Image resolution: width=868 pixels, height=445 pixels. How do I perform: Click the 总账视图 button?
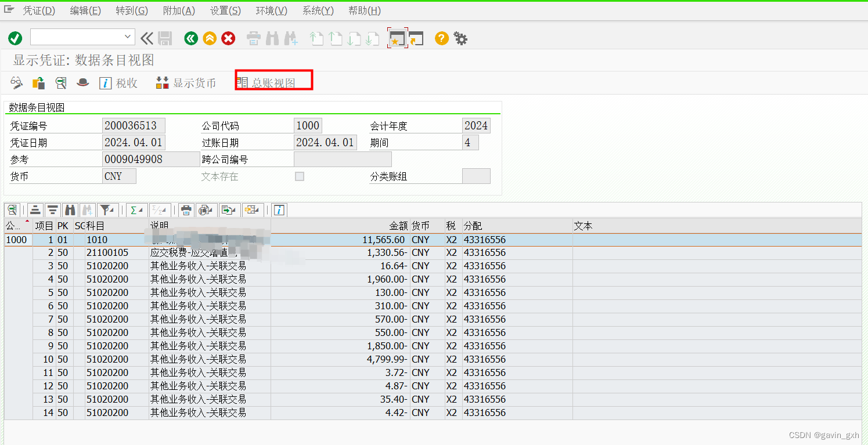click(273, 82)
